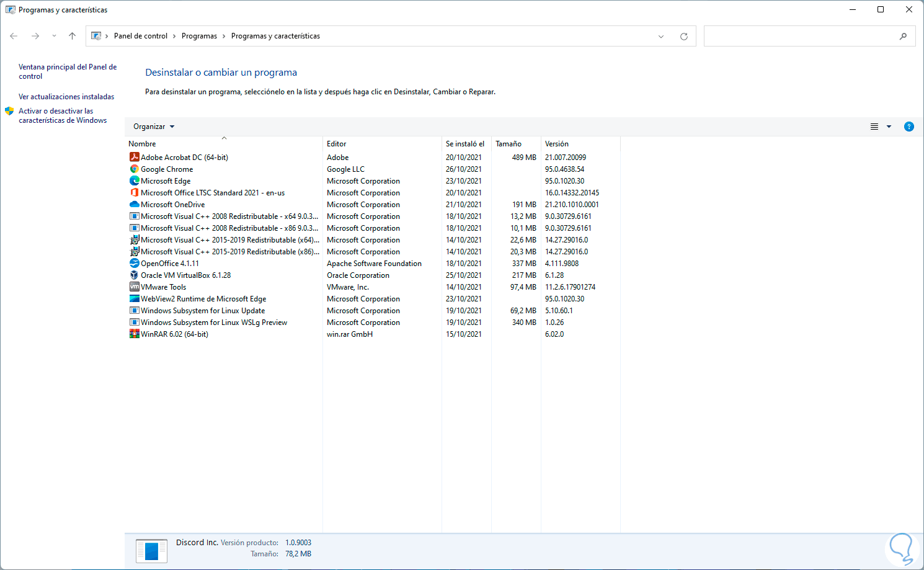Go back using the back arrow

(x=14, y=36)
